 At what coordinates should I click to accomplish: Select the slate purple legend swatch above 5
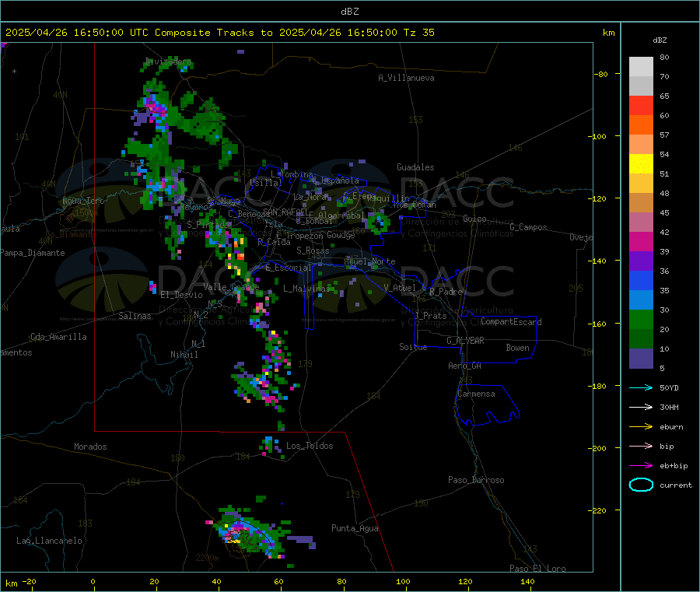tap(641, 358)
